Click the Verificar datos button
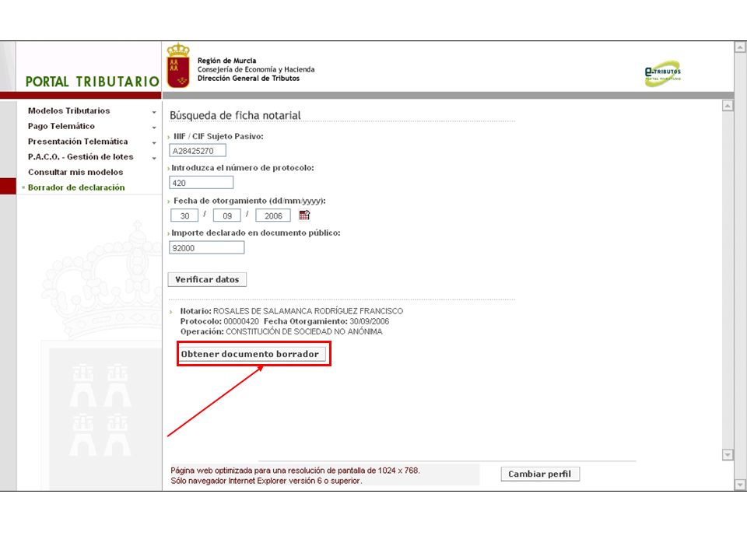 (x=207, y=279)
